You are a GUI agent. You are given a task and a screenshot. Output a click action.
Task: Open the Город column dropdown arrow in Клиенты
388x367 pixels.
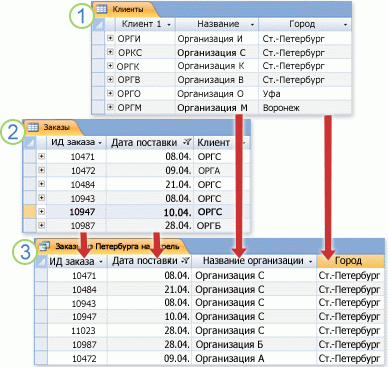[345, 25]
